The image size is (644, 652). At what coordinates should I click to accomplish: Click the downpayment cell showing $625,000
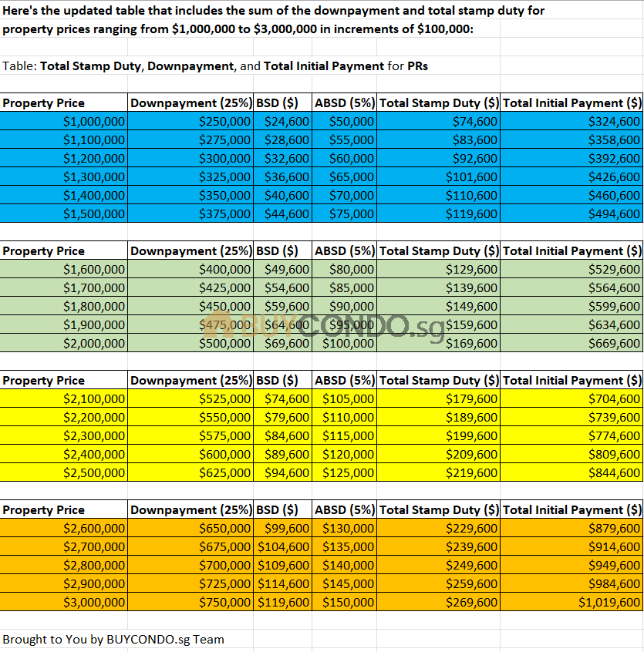coord(191,472)
